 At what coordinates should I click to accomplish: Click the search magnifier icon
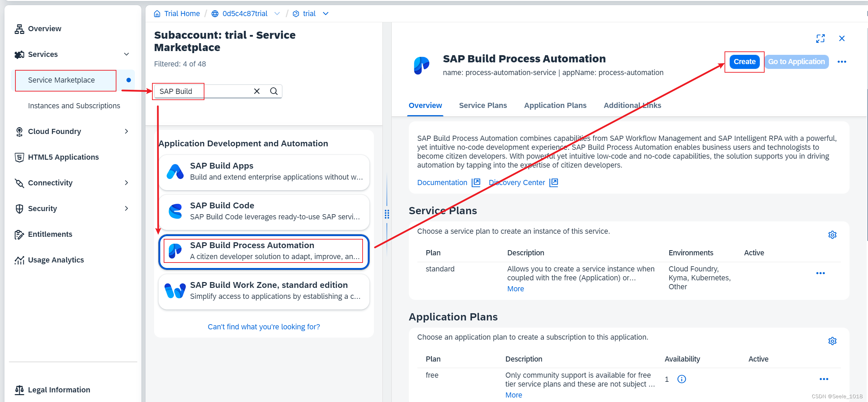274,91
